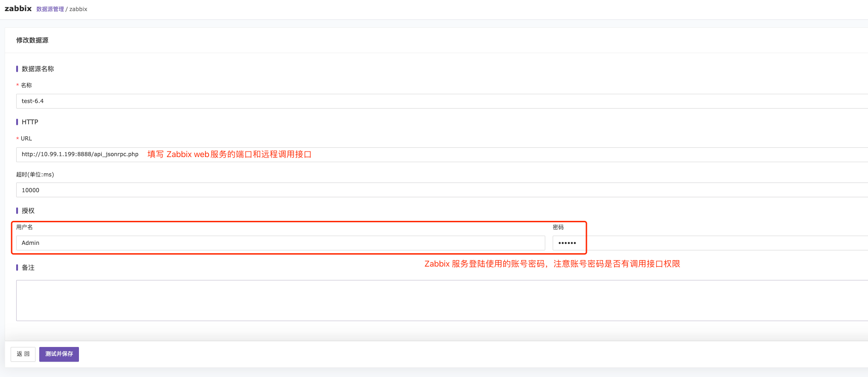Viewport: 868px width, 377px height.
Task: Click the 超时 timeout field showing 10000
Action: (185, 190)
